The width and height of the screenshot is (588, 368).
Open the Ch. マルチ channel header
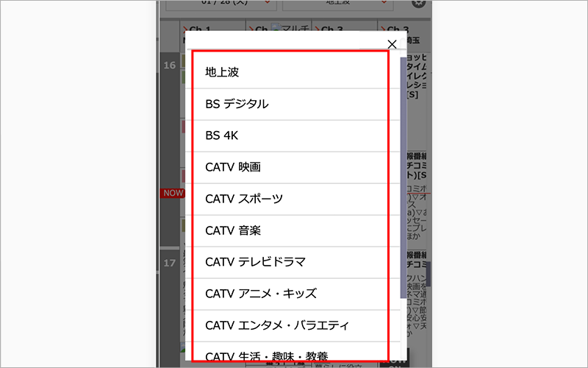(279, 29)
